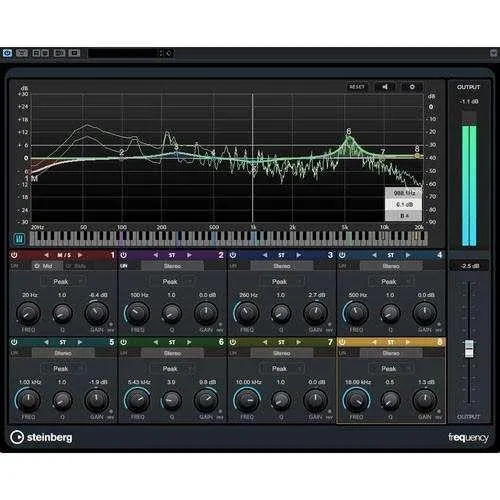The height and width of the screenshot is (500, 500).
Task: Click band 6 node at the curve peak
Action: tap(348, 137)
